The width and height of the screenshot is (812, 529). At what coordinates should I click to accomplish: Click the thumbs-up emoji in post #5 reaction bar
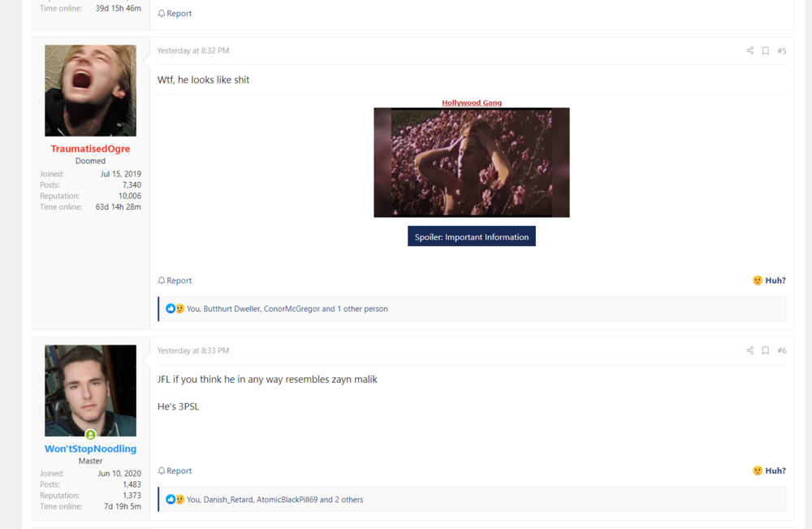[x=169, y=308]
